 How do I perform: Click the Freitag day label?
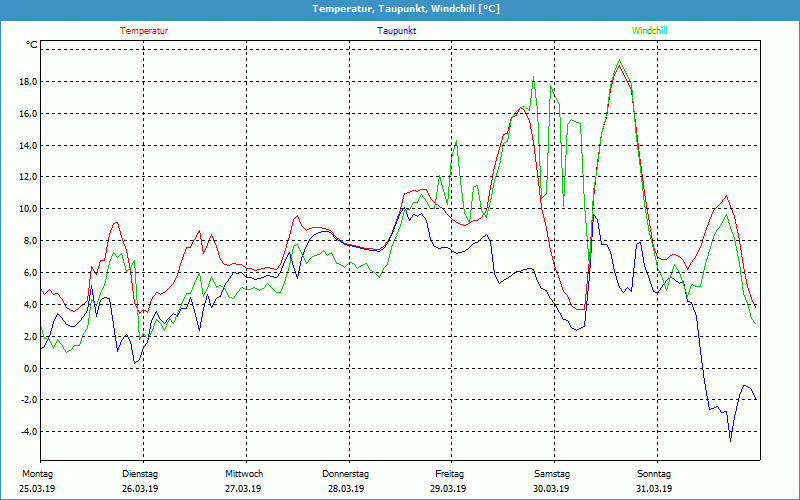pos(449,474)
